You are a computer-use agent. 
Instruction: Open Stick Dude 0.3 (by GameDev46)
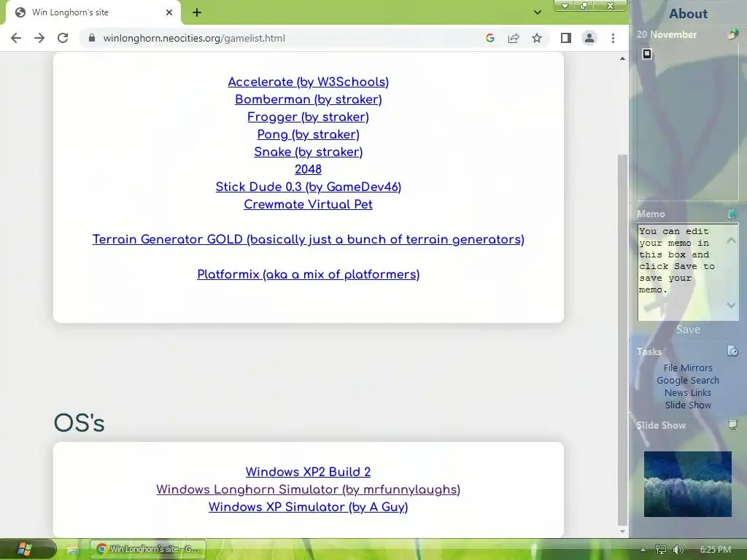[x=309, y=187]
